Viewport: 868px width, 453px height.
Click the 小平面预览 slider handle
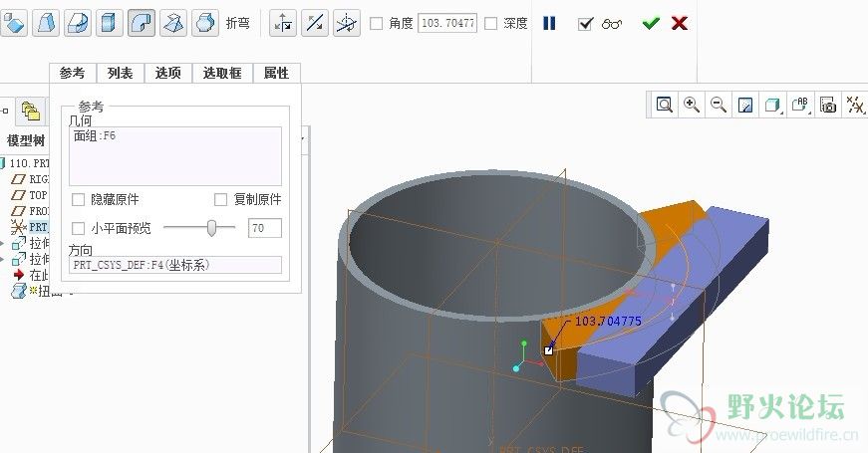[211, 227]
